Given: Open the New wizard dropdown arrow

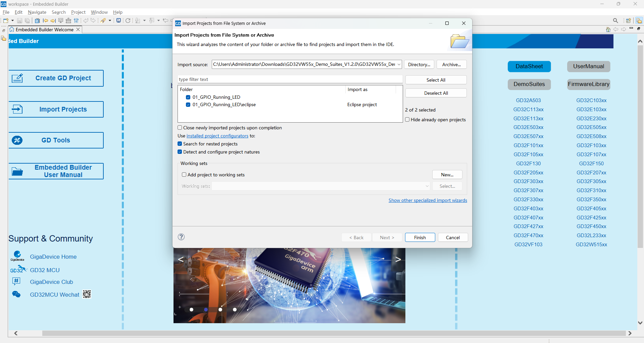Looking at the screenshot, I should 12,20.
